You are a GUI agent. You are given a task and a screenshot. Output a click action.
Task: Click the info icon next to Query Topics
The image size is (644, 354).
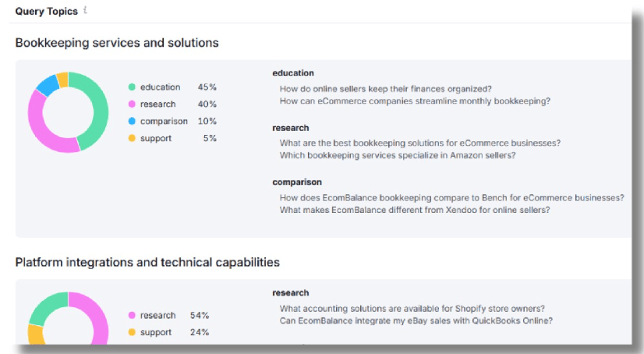pyautogui.click(x=86, y=10)
